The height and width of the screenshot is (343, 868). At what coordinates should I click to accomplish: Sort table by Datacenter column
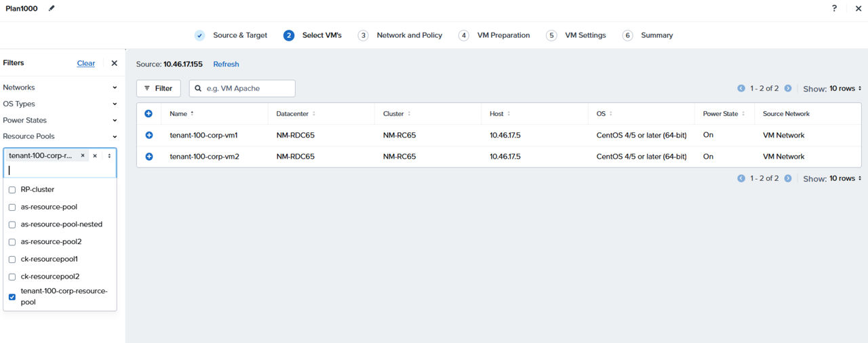pyautogui.click(x=296, y=114)
